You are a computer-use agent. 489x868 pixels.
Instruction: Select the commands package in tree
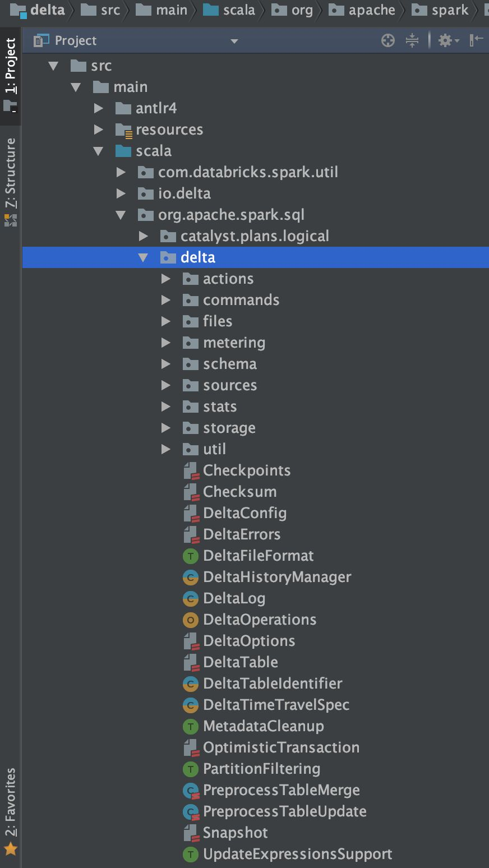click(241, 300)
